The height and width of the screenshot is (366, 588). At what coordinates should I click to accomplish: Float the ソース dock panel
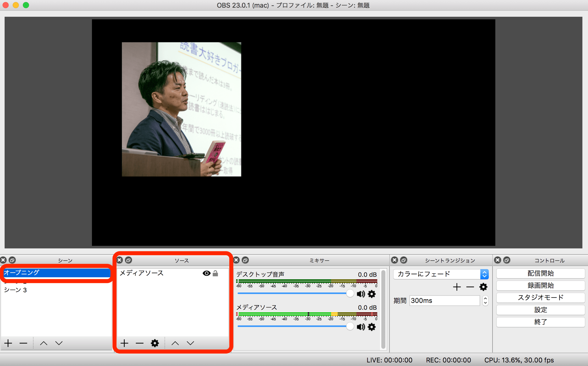(x=128, y=260)
